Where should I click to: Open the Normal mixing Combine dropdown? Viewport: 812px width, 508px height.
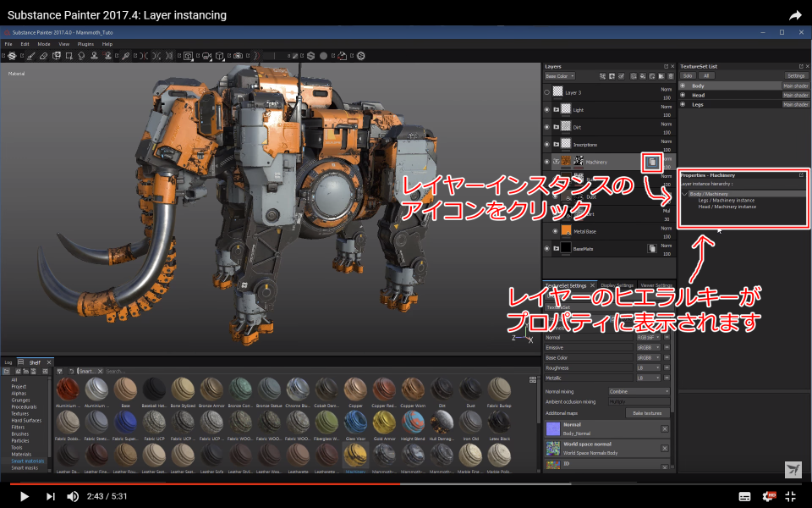point(639,392)
